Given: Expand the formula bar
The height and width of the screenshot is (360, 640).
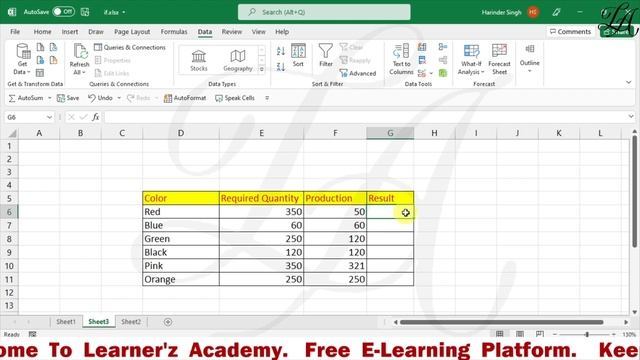Looking at the screenshot, I should 631,117.
